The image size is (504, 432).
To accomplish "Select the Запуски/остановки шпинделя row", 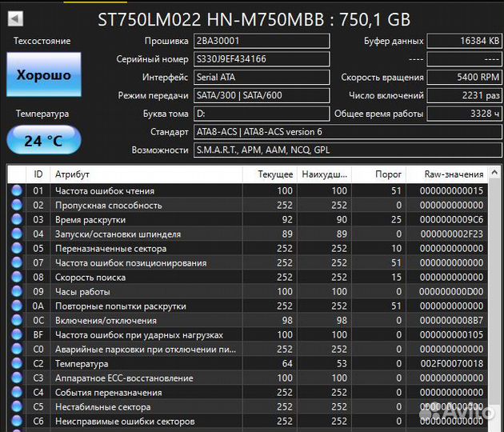I will point(247,234).
